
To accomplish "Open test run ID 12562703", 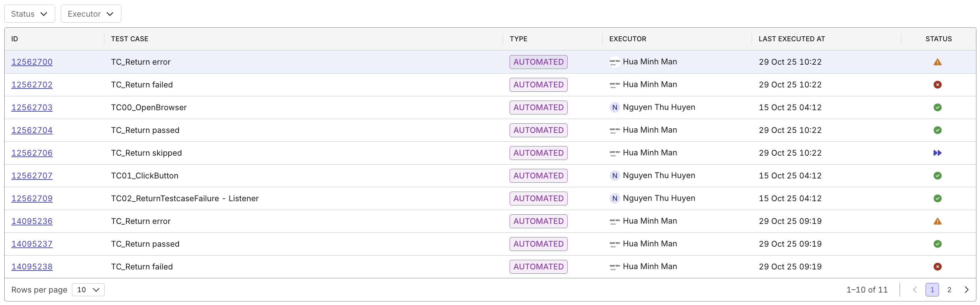I will point(32,107).
